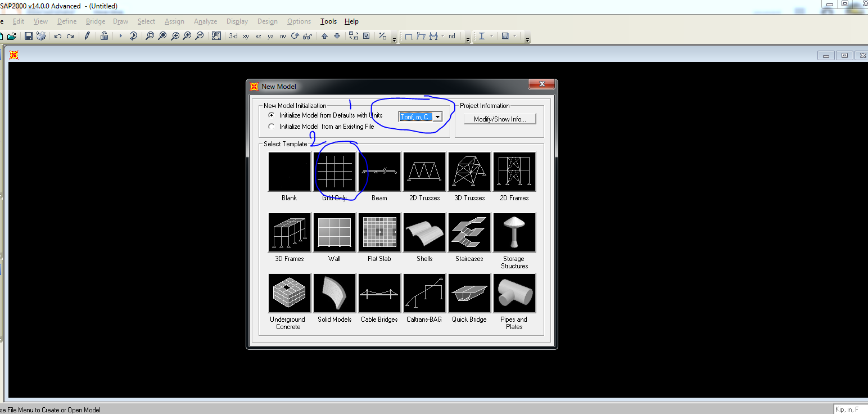The height and width of the screenshot is (414, 868).
Task: Open set display options checkbox icon
Action: 367,36
